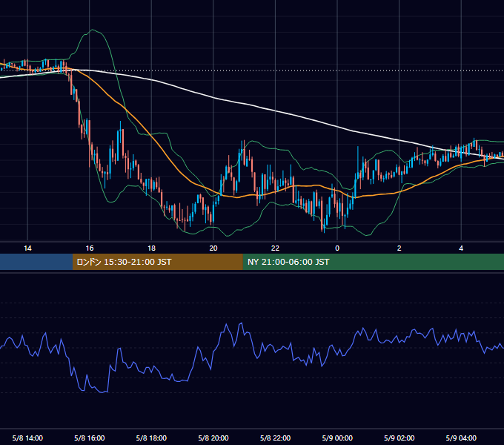The width and height of the screenshot is (504, 445).
Task: Click the '5/8 20:00' label on indicator axis
Action: click(213, 438)
